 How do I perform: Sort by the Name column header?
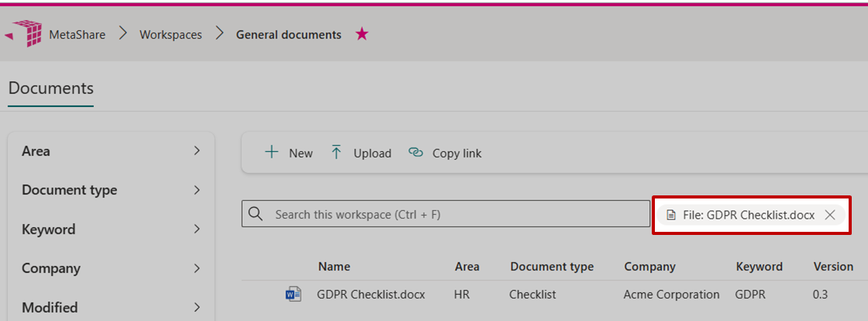(334, 267)
